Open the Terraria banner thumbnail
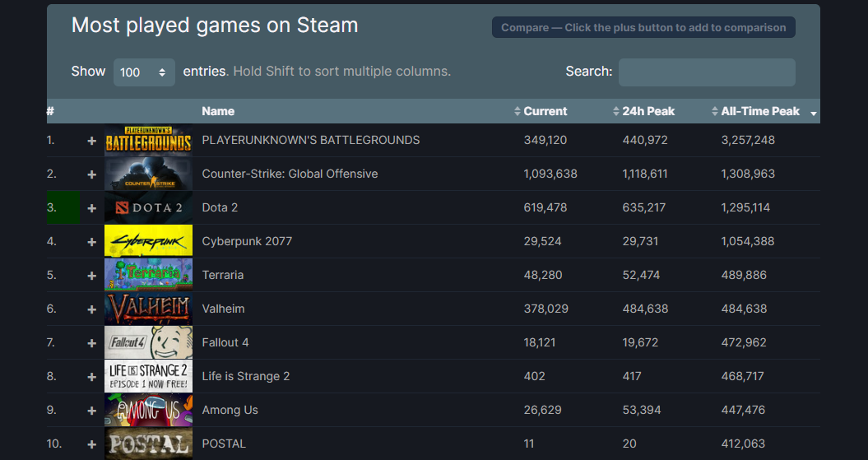The height and width of the screenshot is (460, 868). point(148,275)
